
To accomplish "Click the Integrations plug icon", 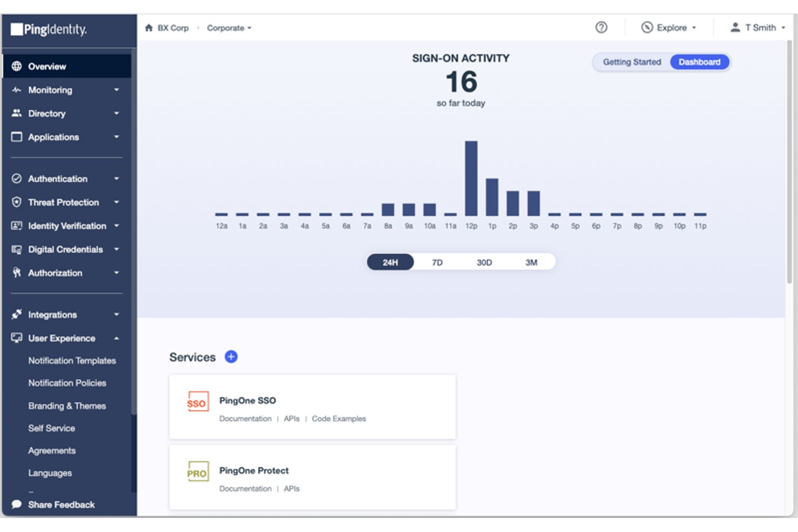I will coord(17,314).
